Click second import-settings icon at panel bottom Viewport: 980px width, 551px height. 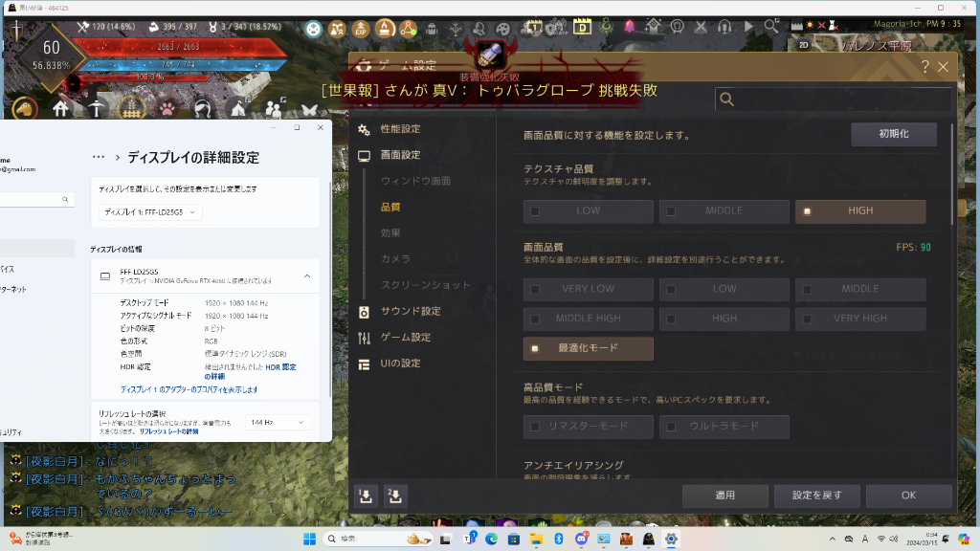[x=395, y=496]
